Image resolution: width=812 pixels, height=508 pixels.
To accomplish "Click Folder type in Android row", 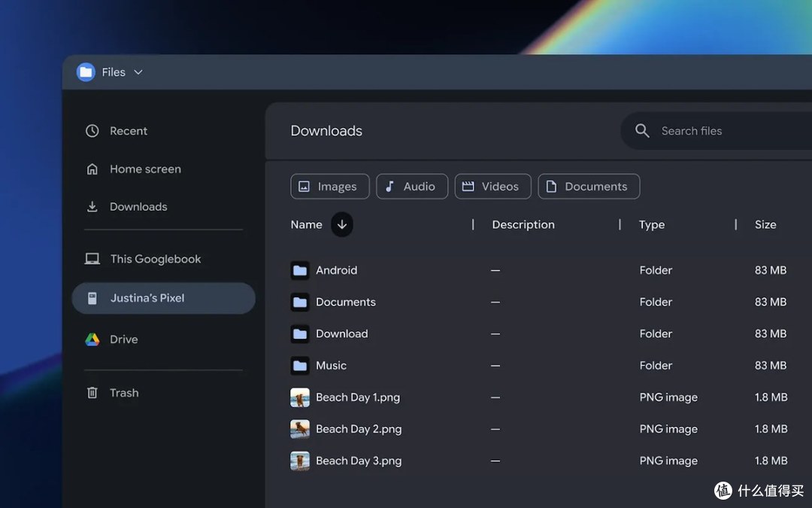I will tap(656, 271).
